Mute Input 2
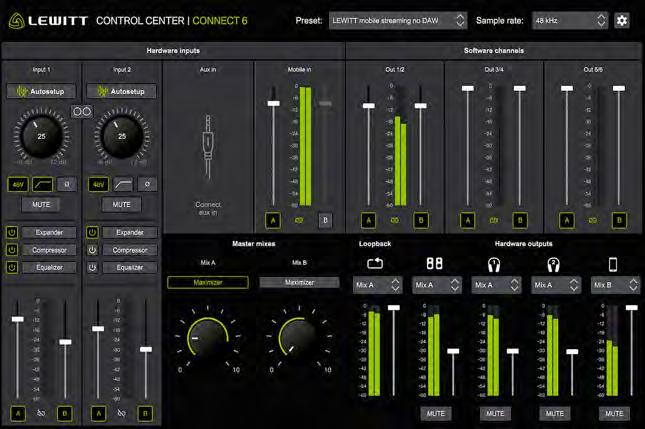 (x=121, y=204)
